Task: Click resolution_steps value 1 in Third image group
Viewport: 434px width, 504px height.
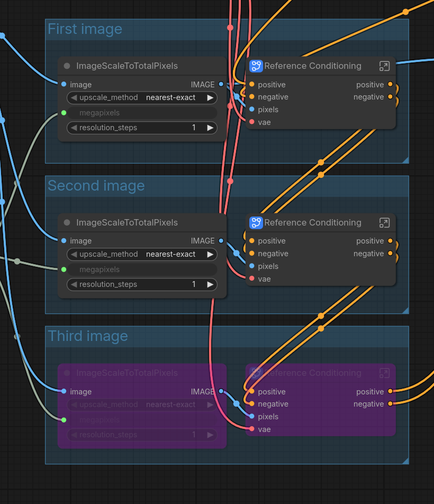Action: 194,435
